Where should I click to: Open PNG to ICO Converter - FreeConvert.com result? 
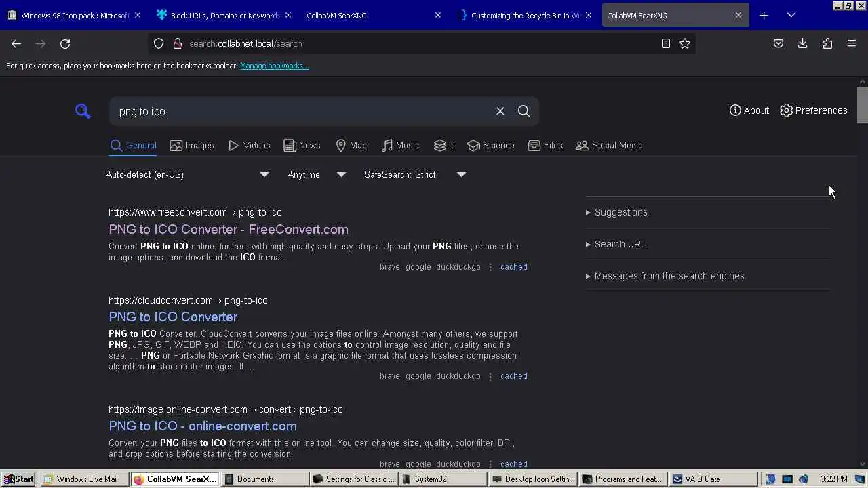pyautogui.click(x=229, y=229)
